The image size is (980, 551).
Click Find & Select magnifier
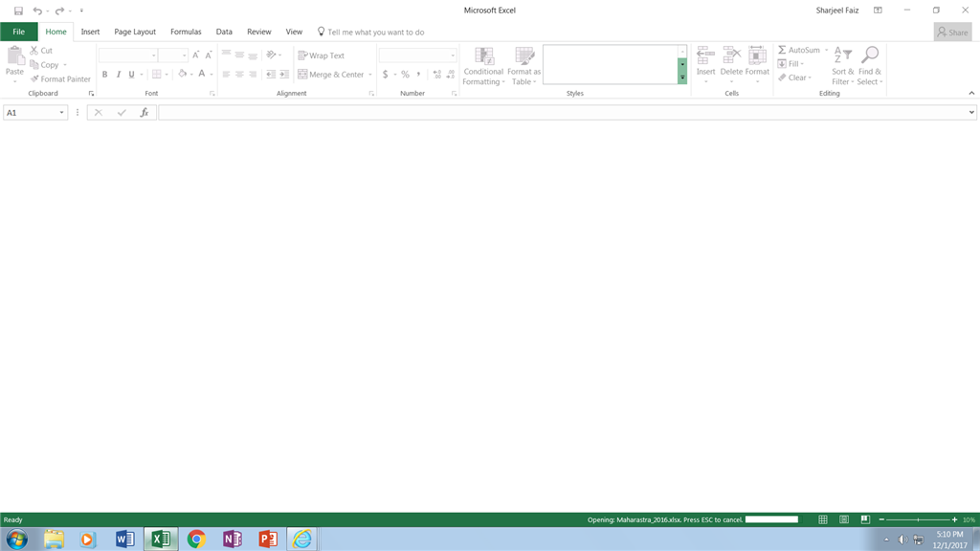click(x=869, y=55)
